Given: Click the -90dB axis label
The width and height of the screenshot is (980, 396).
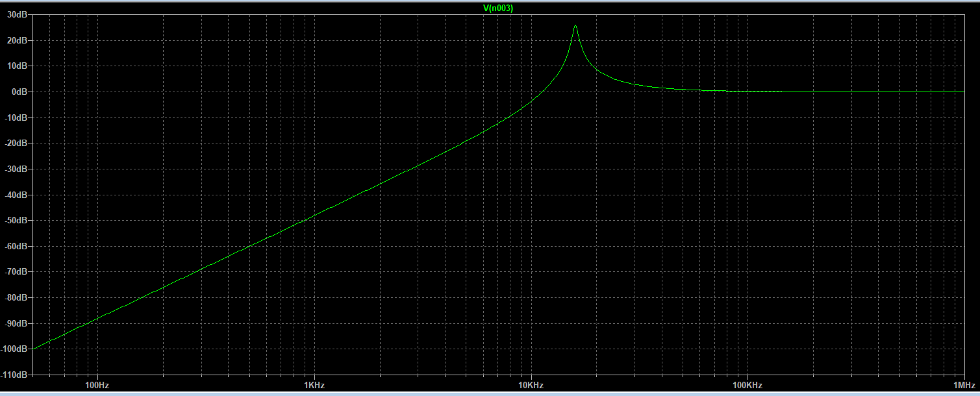Looking at the screenshot, I should [x=16, y=323].
